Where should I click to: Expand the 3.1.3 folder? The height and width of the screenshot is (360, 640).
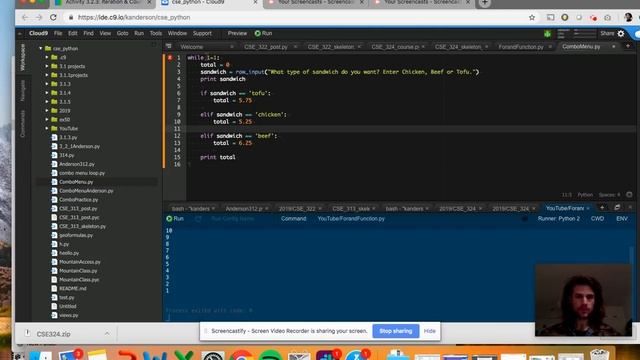coord(47,84)
